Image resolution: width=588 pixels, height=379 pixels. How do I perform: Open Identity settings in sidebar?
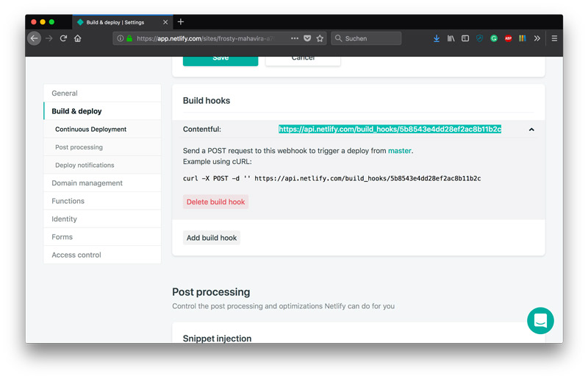(102, 219)
